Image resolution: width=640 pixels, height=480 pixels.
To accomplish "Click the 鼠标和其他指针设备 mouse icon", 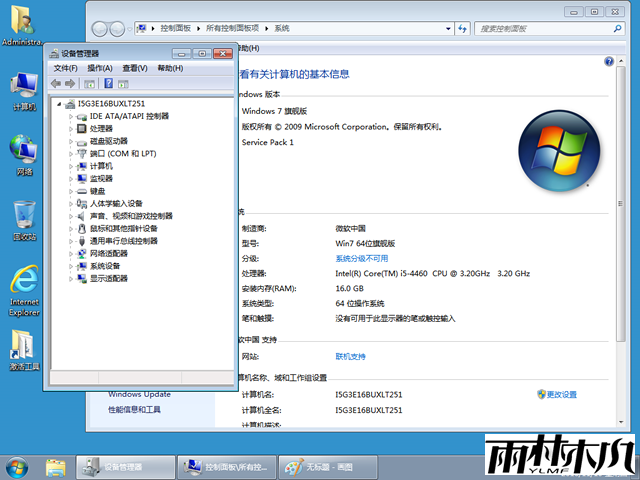I will 82,229.
